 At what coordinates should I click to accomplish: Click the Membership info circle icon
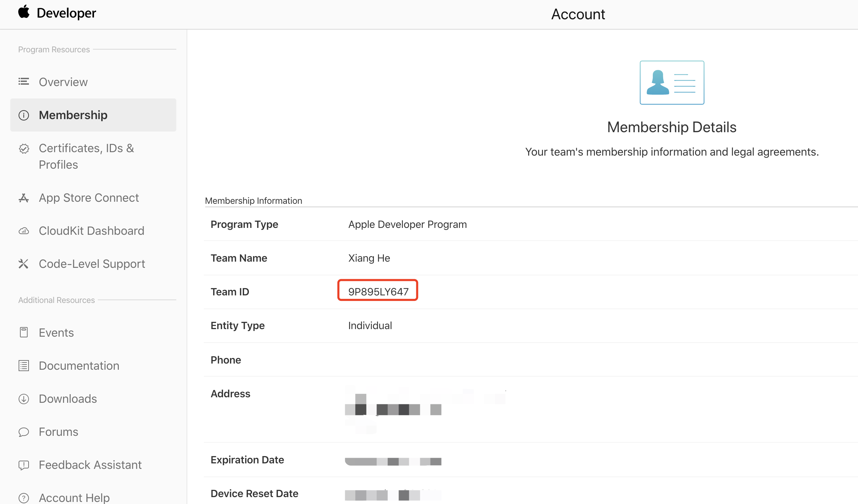click(x=24, y=115)
